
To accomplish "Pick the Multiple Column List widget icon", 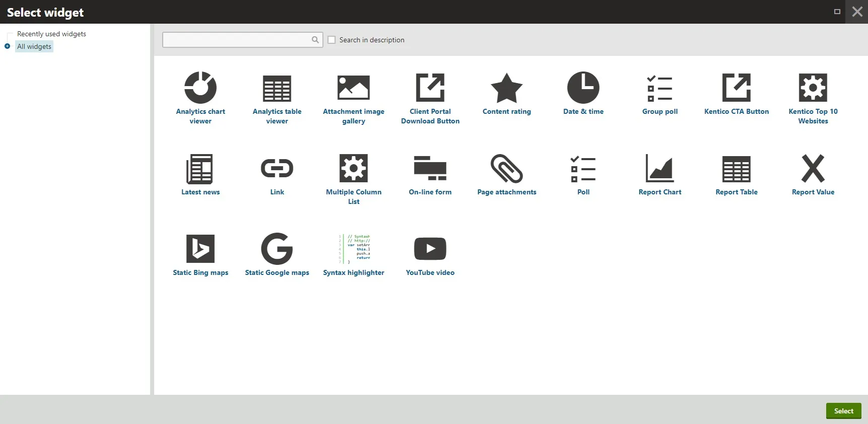I will (x=354, y=168).
